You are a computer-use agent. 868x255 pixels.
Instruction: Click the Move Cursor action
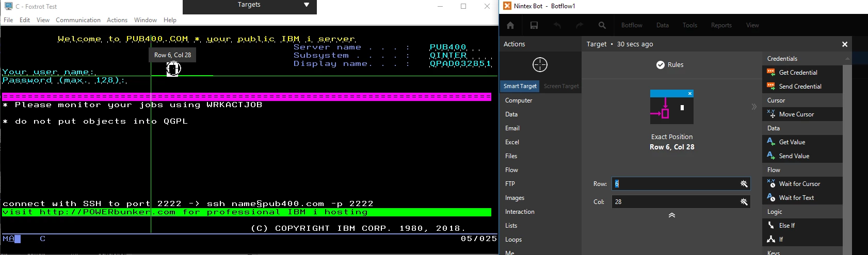tap(802, 114)
